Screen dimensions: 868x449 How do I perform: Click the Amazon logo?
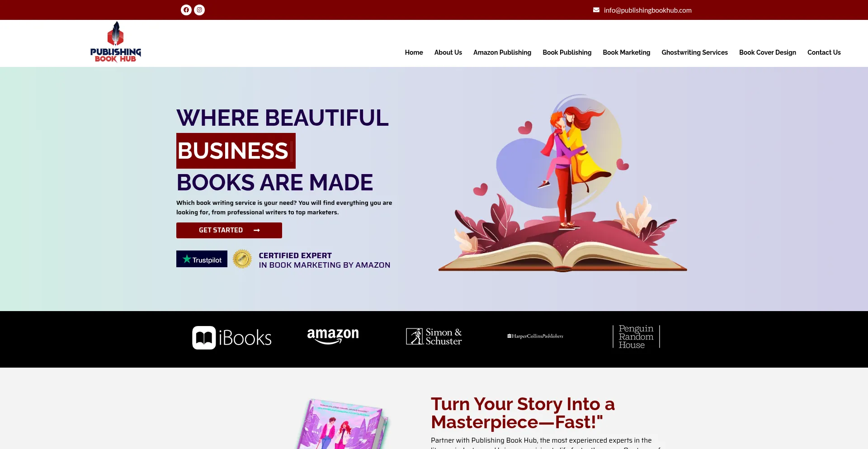333,336
